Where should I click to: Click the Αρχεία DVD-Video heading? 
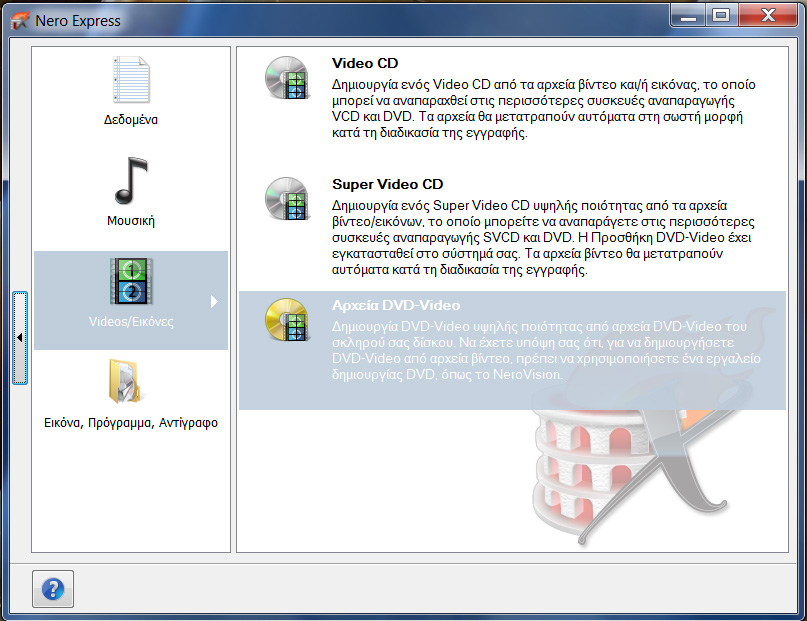396,305
